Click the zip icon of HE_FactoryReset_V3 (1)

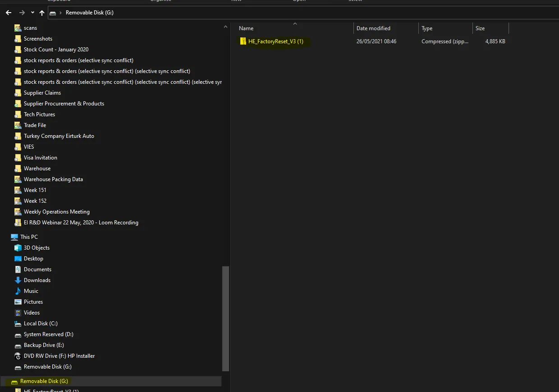point(243,41)
